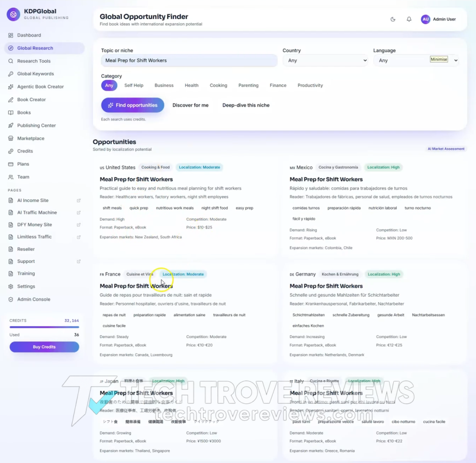Screen dimensions: 476x463
Task: Click the Publishing Center rocket icon
Action: pos(11,126)
